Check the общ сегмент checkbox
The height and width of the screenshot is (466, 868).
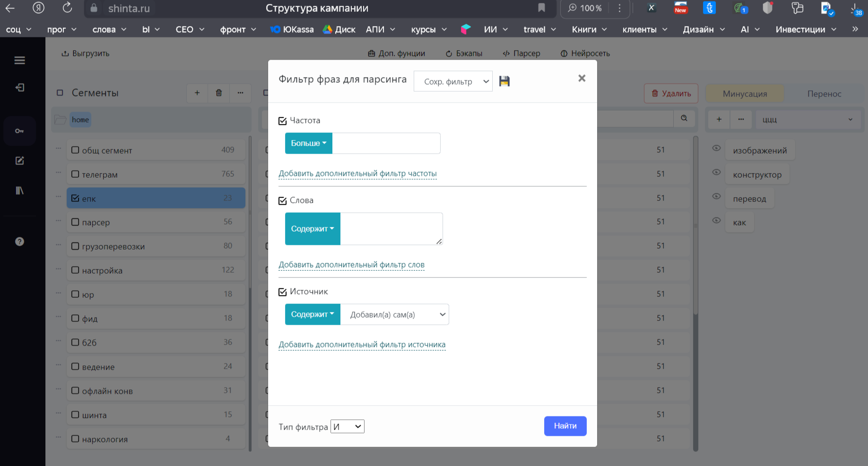(75, 150)
